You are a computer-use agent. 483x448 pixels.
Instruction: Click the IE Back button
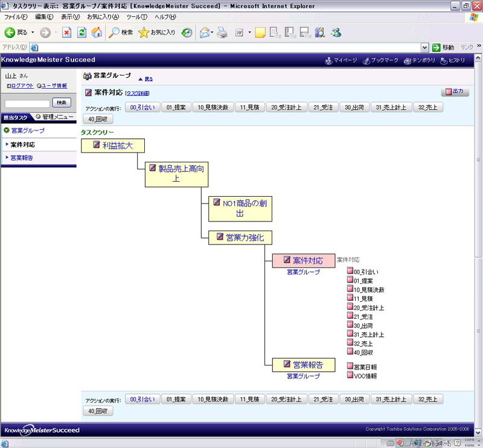pyautogui.click(x=16, y=32)
